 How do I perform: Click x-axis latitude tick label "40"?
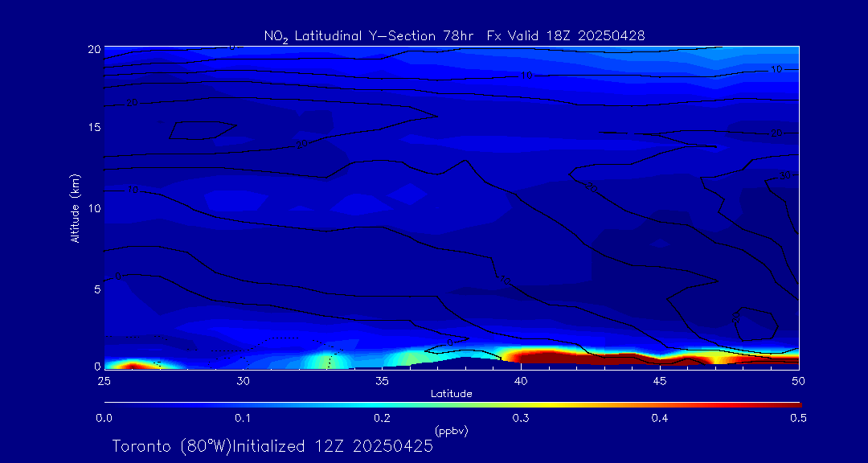521,381
